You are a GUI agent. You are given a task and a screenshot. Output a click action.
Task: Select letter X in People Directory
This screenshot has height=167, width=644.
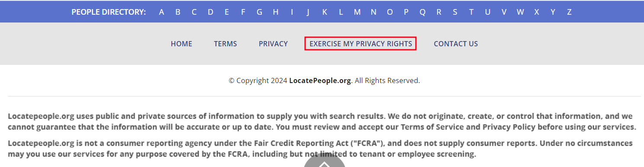(537, 12)
